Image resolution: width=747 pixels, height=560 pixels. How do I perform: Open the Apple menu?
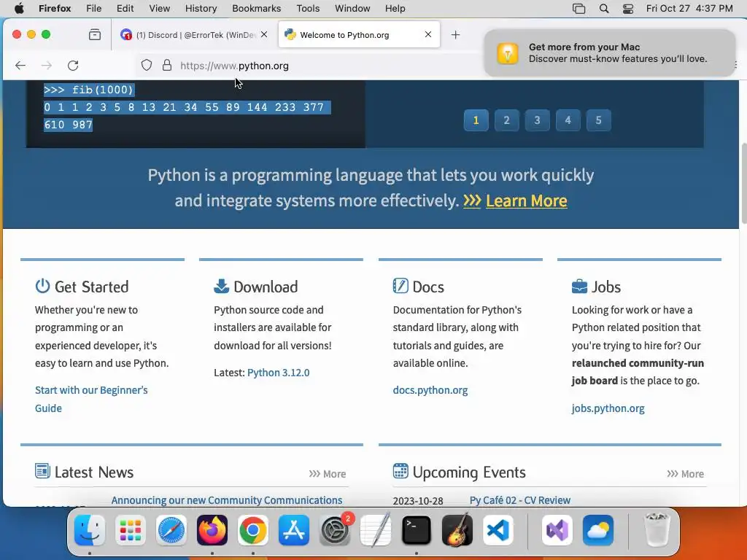(19, 8)
